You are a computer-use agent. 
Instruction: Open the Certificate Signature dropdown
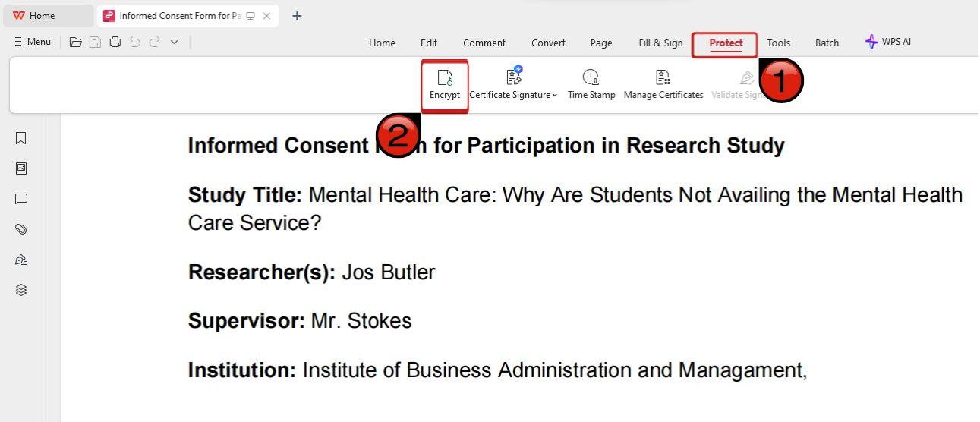[x=514, y=84]
